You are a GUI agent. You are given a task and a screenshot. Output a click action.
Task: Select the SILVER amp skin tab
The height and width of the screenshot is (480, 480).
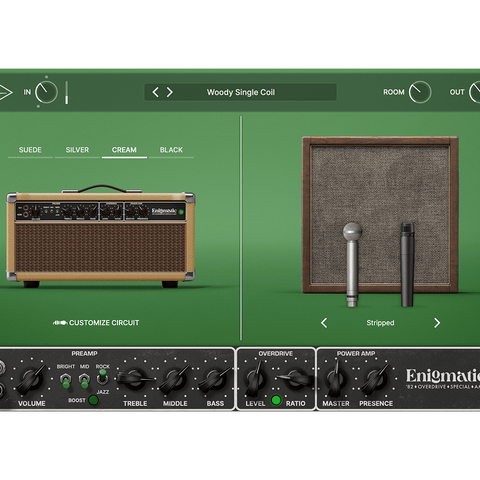click(77, 150)
